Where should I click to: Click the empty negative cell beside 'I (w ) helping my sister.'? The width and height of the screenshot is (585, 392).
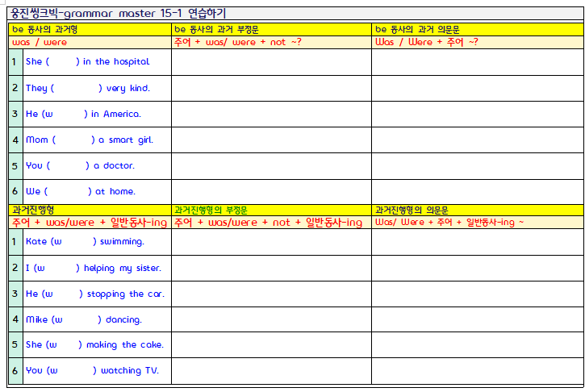click(x=272, y=268)
